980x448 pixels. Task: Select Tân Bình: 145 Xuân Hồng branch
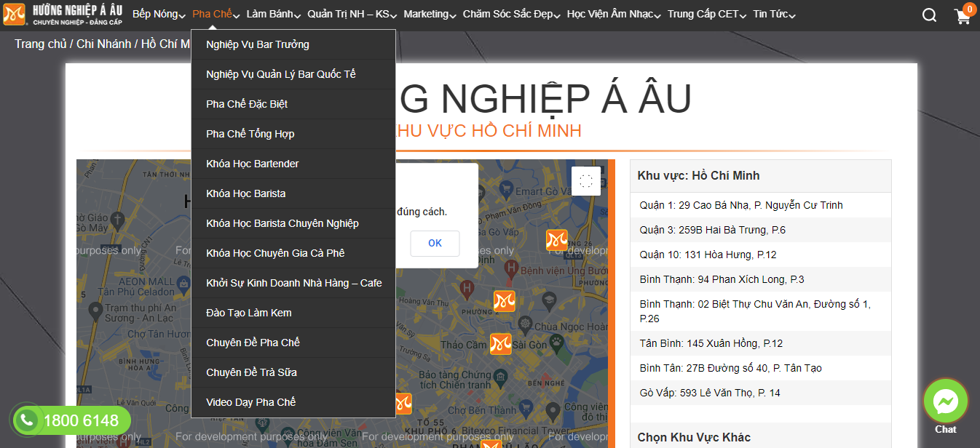point(760,343)
